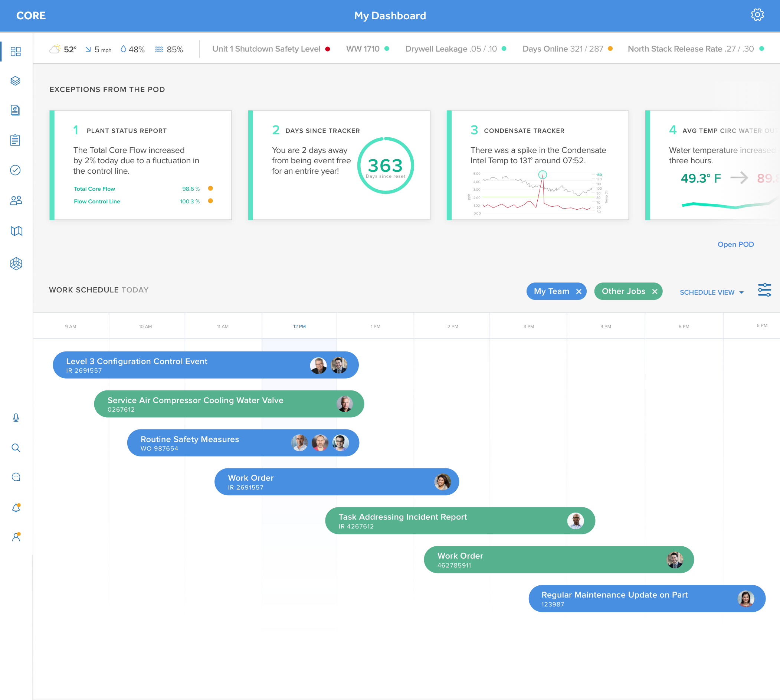Click the Total Core Flow row
The height and width of the screenshot is (700, 780).
(x=143, y=189)
